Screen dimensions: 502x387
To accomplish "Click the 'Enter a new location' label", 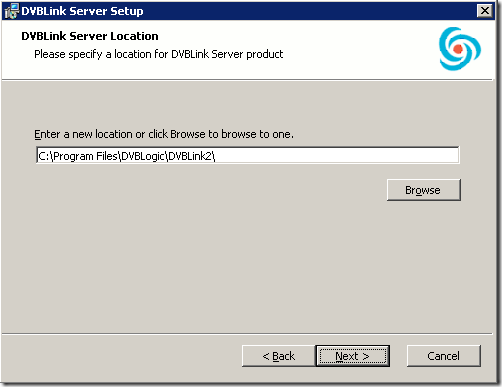I will 164,134.
